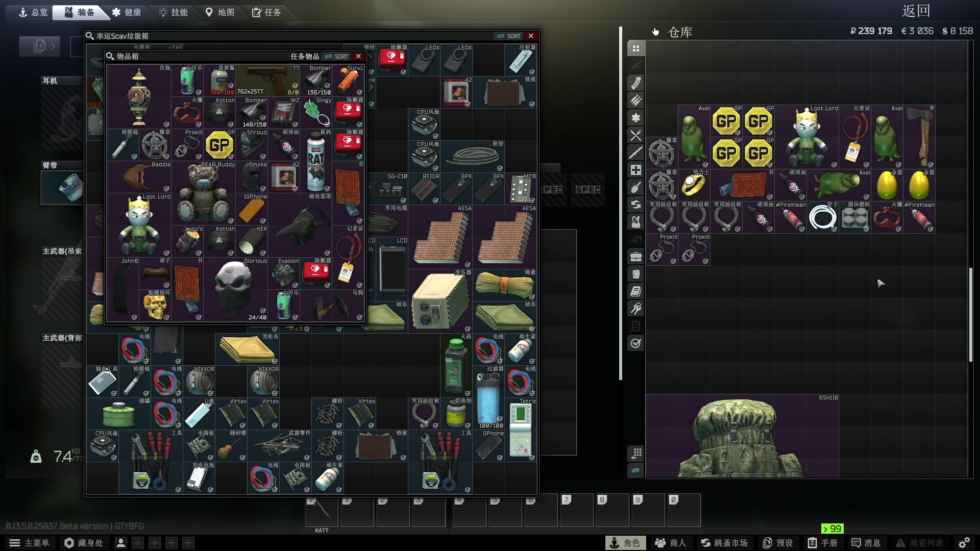
Task: Click the stash vertical scrollbar
Action: coord(970,314)
